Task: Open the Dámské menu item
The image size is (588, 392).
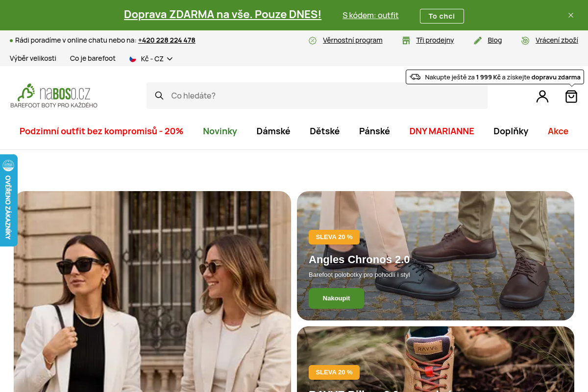Action: (x=273, y=131)
